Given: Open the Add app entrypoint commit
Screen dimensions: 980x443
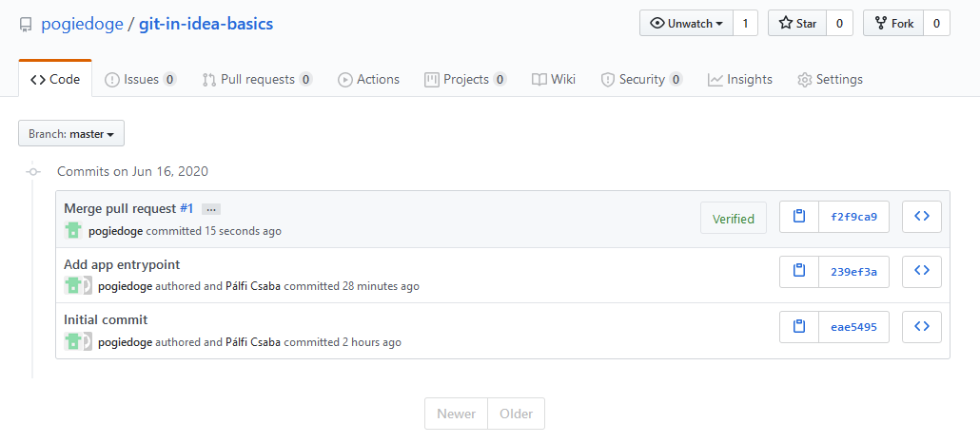Looking at the screenshot, I should (122, 264).
